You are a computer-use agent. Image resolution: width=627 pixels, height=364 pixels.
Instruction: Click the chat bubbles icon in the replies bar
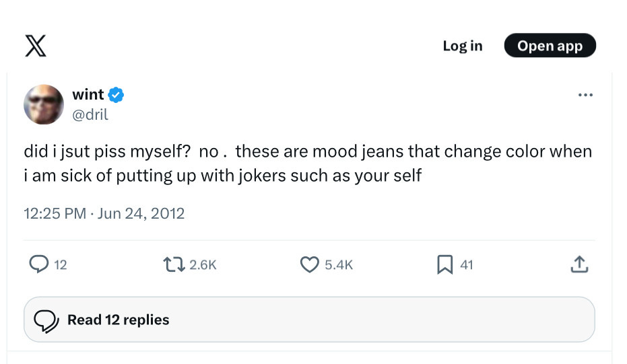pos(46,321)
